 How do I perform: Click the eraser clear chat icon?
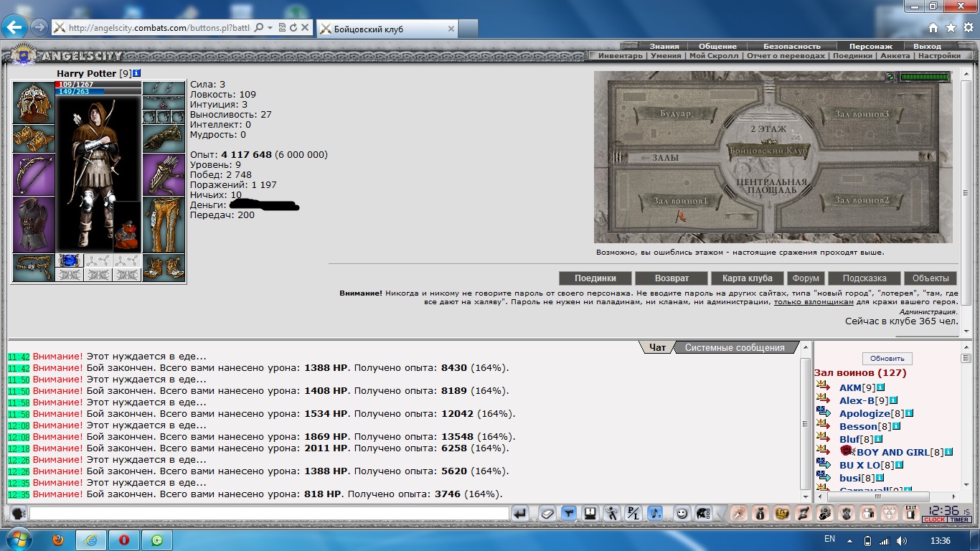(x=547, y=513)
